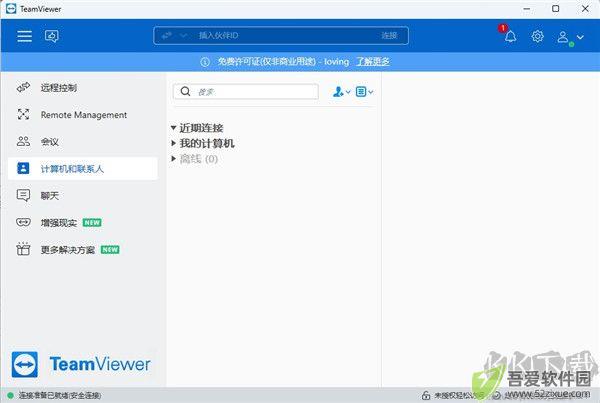Click the NEW badge beside 增强现实
600x403 pixels.
(x=92, y=222)
